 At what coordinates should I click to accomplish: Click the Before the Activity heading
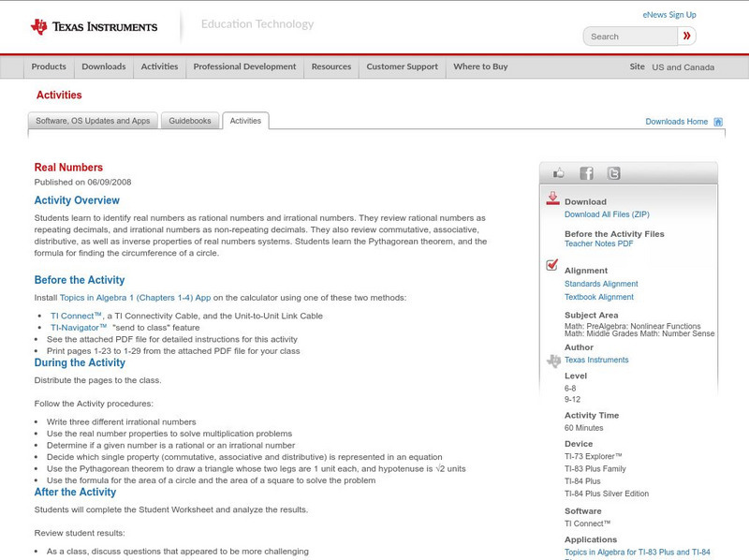[x=80, y=280]
